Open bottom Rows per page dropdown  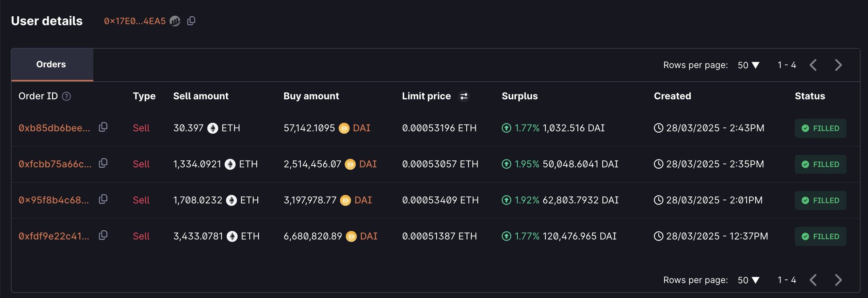coord(749,280)
